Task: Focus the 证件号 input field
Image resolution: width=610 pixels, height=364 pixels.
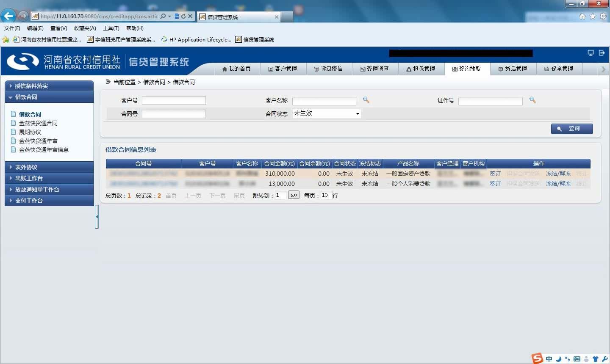Action: [x=491, y=101]
